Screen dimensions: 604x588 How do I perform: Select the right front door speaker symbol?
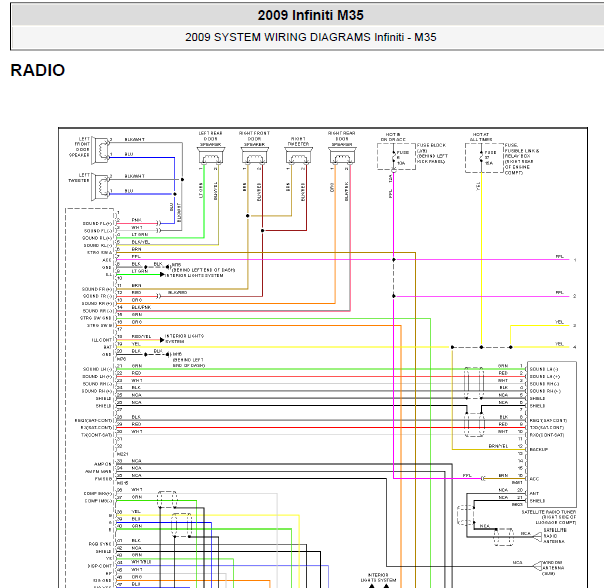point(254,156)
